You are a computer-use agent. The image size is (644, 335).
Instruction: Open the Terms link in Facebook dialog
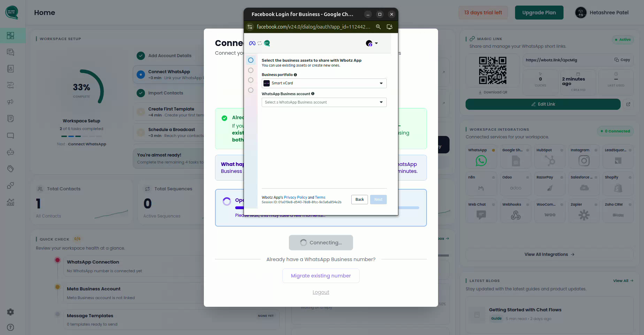point(320,198)
